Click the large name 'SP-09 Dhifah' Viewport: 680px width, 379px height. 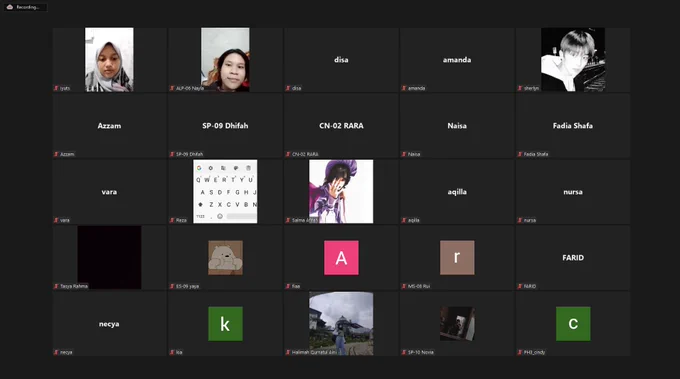click(225, 126)
